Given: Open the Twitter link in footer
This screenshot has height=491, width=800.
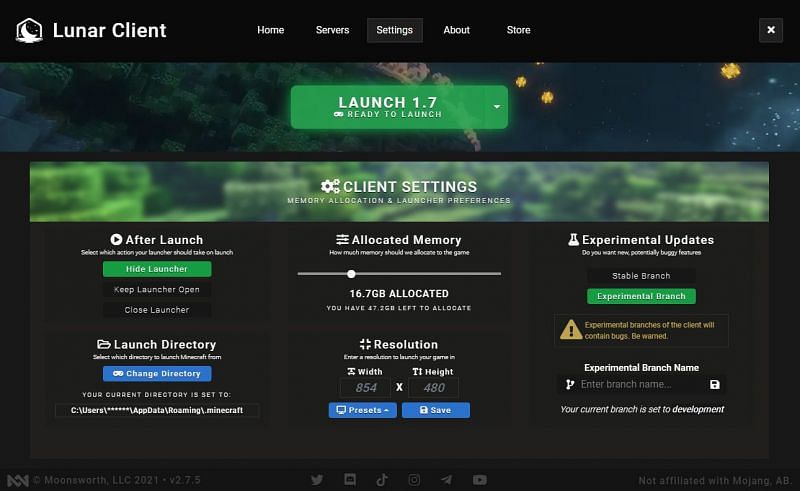Looking at the screenshot, I should point(317,480).
